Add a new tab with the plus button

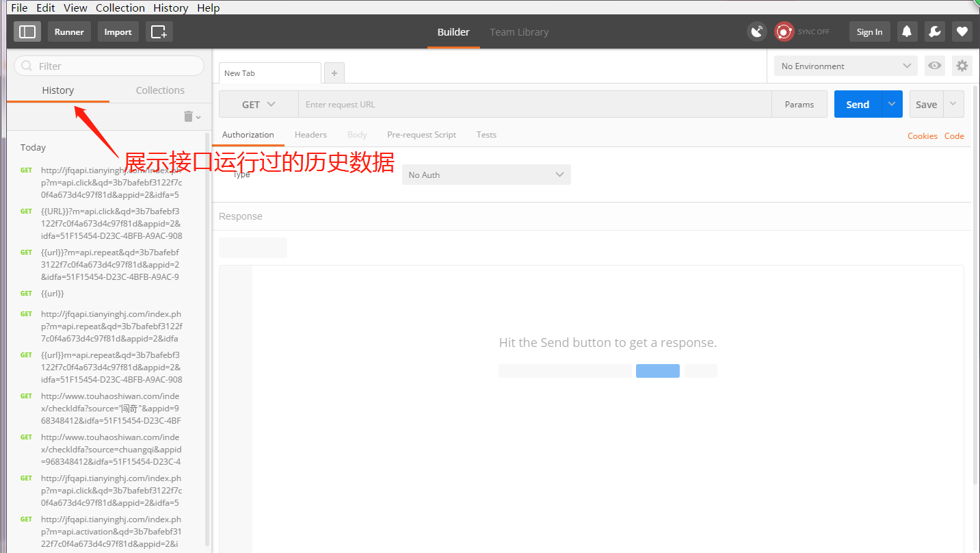pyautogui.click(x=334, y=73)
